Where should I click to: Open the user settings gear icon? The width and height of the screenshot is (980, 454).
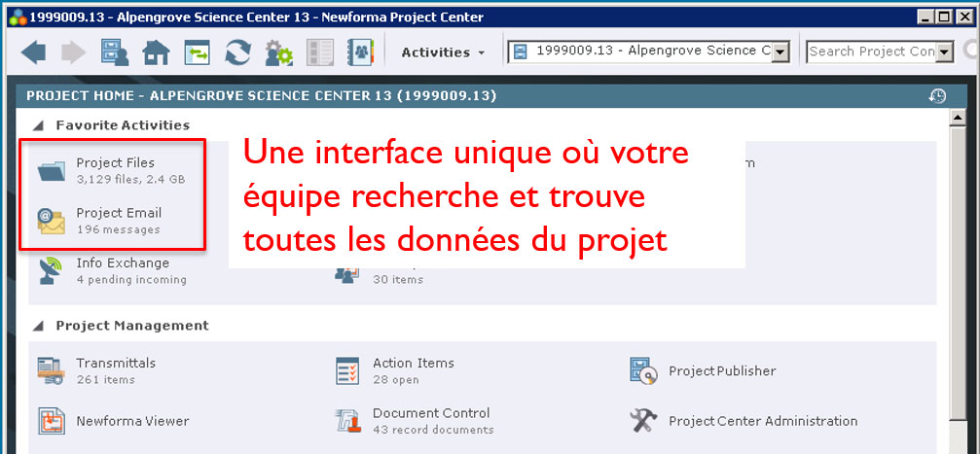tap(278, 53)
